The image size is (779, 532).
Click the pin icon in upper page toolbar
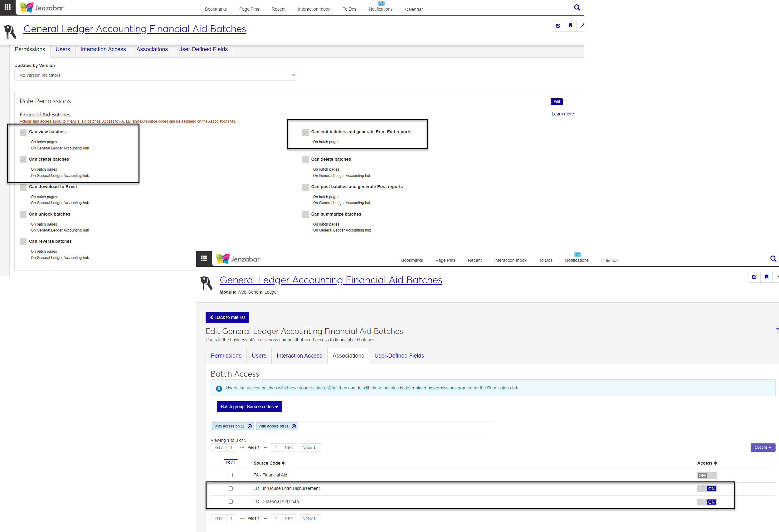(582, 26)
